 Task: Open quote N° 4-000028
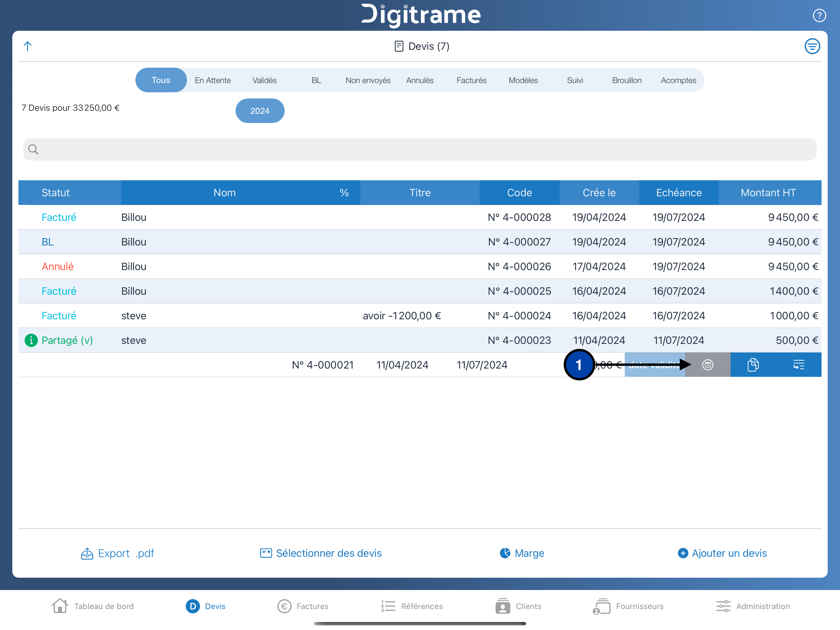[420, 217]
